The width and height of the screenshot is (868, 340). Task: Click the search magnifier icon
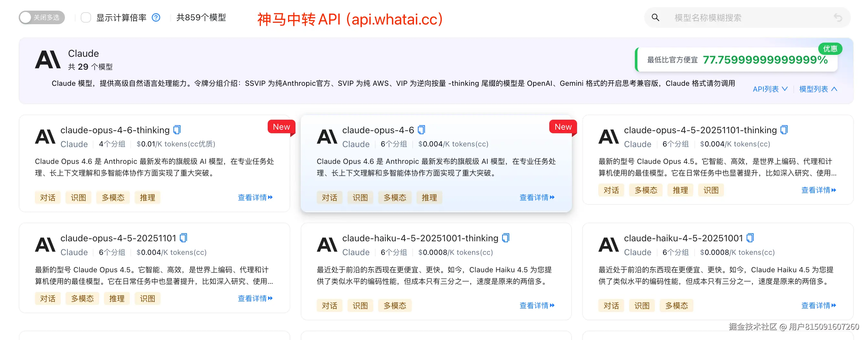click(656, 17)
